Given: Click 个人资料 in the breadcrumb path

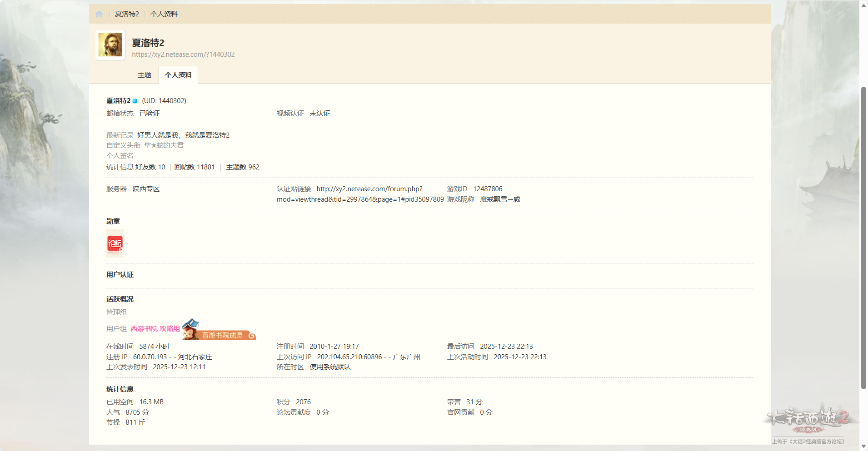Looking at the screenshot, I should [164, 14].
